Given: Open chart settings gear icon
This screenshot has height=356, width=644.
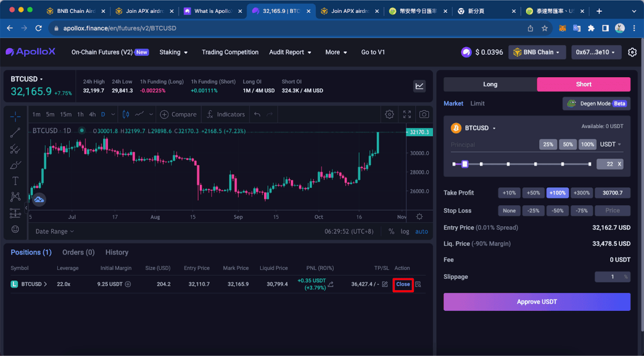Looking at the screenshot, I should pyautogui.click(x=390, y=114).
